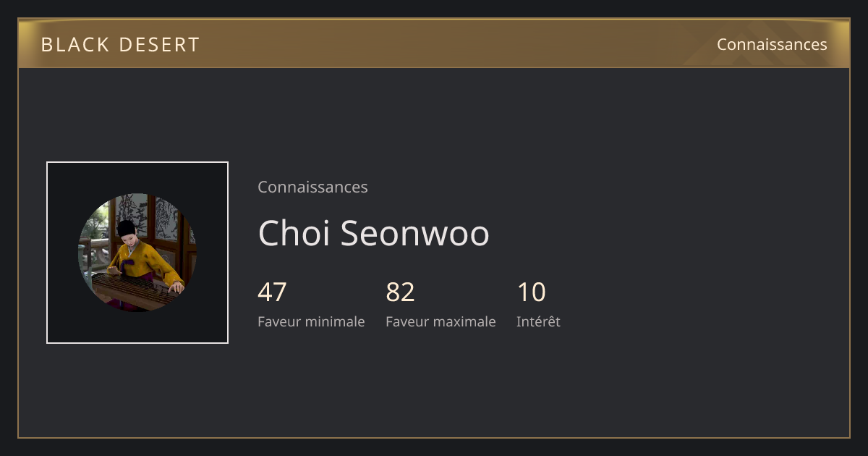This screenshot has width=868, height=456.
Task: Click the Intérêt label
Action: click(538, 321)
